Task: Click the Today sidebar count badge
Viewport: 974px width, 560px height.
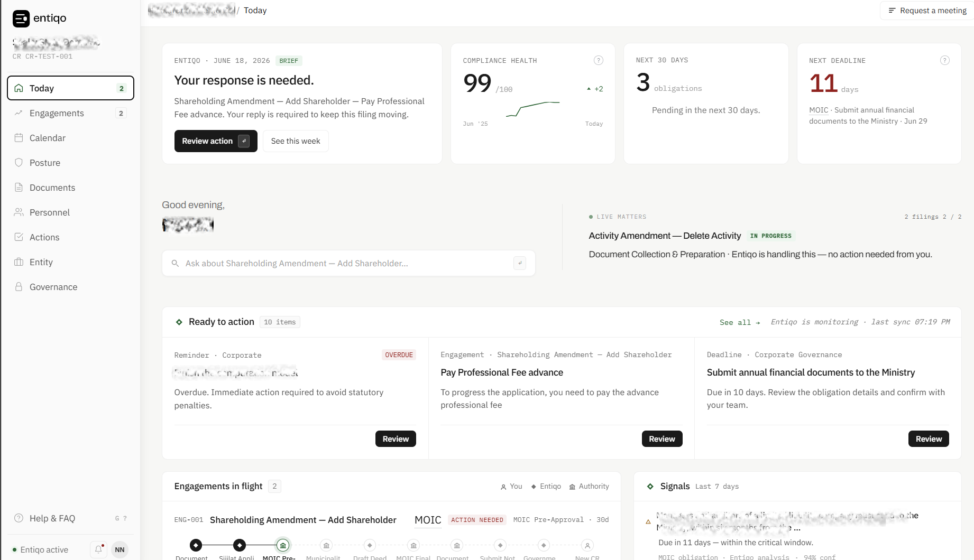Action: coord(122,88)
